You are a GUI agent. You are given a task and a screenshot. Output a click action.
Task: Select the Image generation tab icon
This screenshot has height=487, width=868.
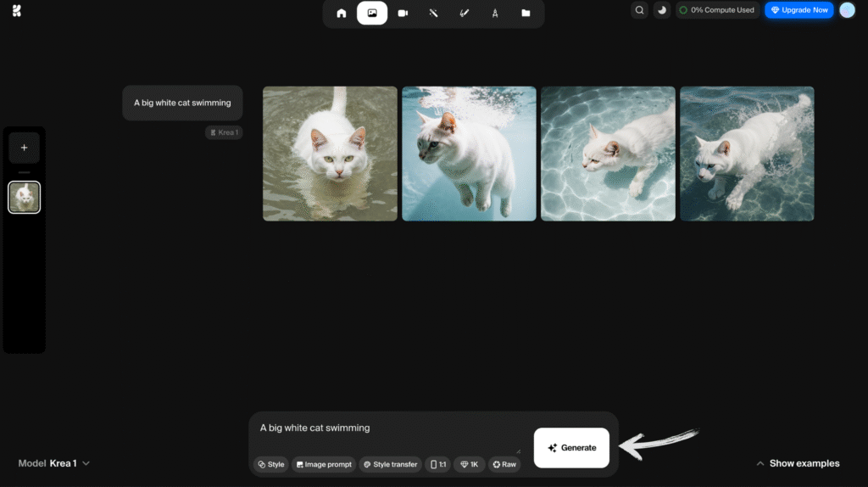click(x=372, y=14)
